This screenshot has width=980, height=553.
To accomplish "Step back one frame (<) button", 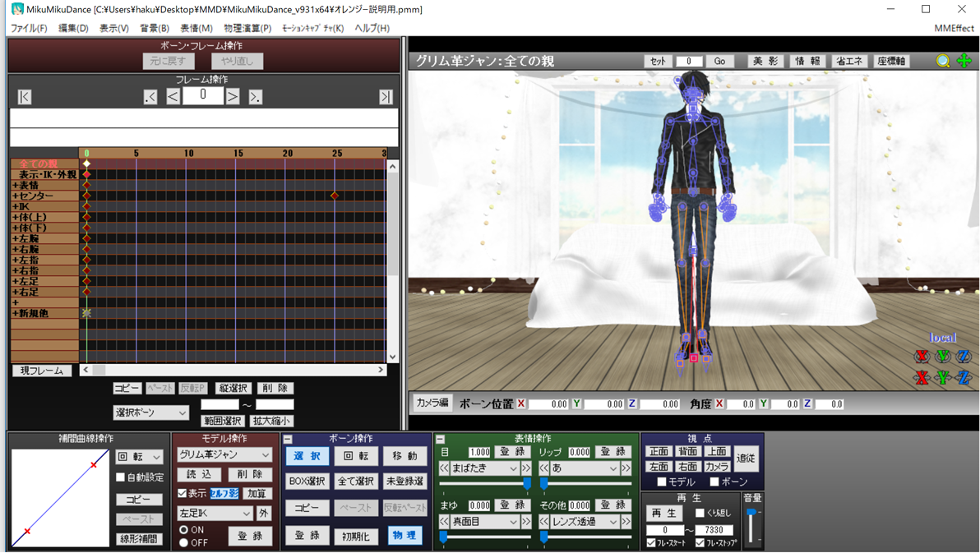I will pyautogui.click(x=173, y=97).
